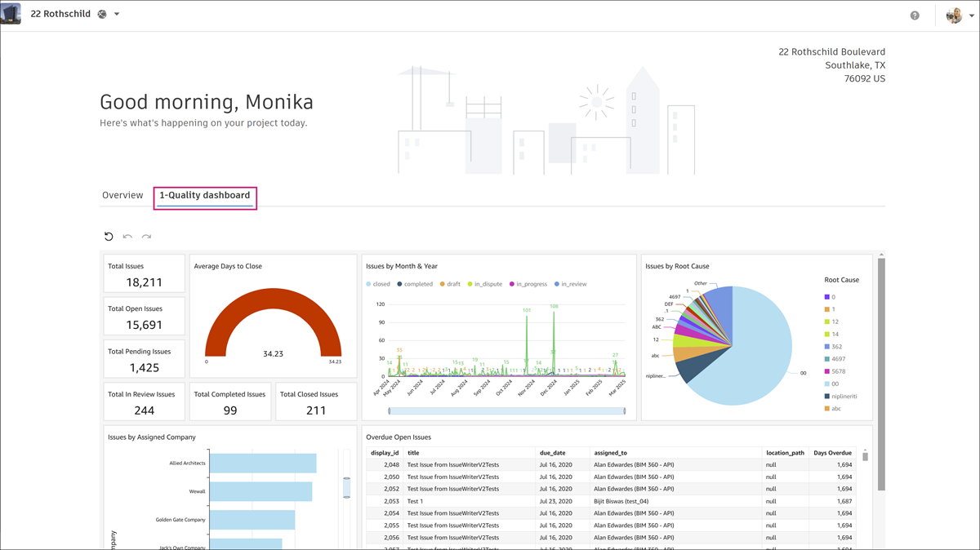Select the Total Pending Issues 1,425 card
This screenshot has width=980, height=550.
click(144, 360)
